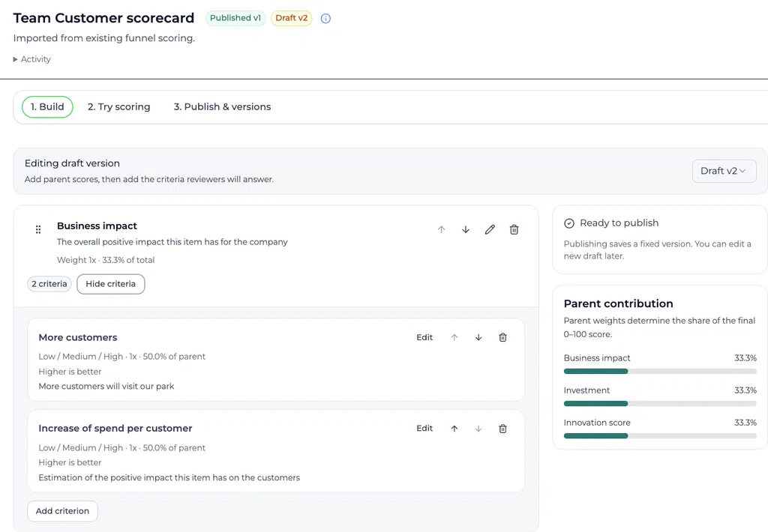
Task: Open the Draft v2 version dropdown
Action: click(x=724, y=171)
